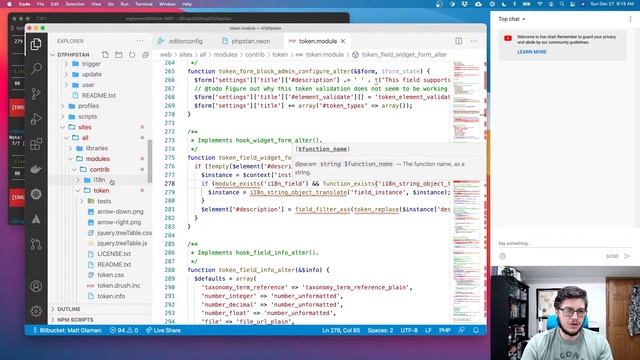Open jquery.treeTable.js file
The width and height of the screenshot is (640, 360).
coord(122,243)
